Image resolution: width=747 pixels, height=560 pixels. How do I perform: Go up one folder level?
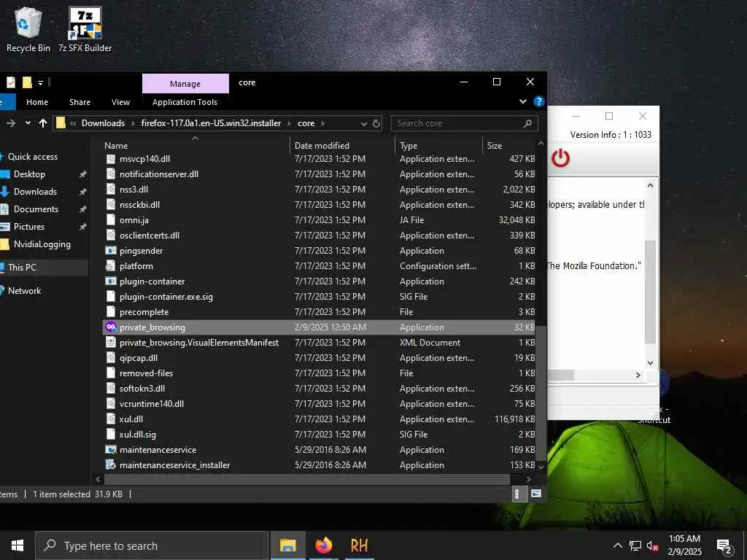tap(43, 123)
